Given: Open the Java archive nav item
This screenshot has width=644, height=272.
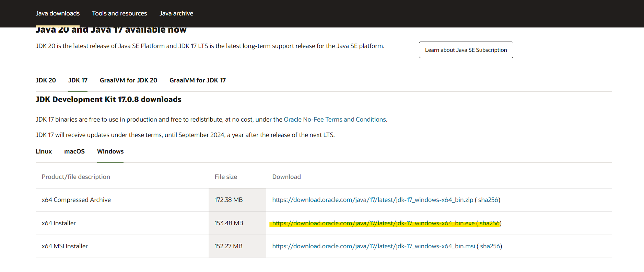Looking at the screenshot, I should pos(176,13).
